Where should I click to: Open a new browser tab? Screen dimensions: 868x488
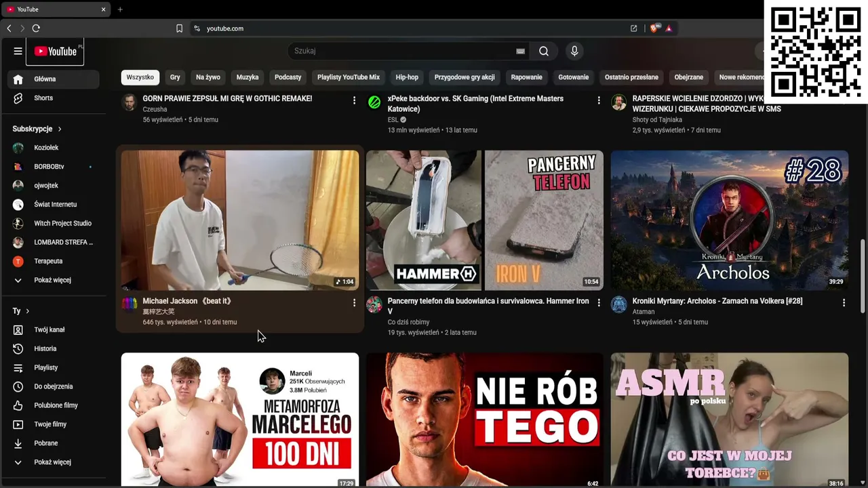click(120, 9)
